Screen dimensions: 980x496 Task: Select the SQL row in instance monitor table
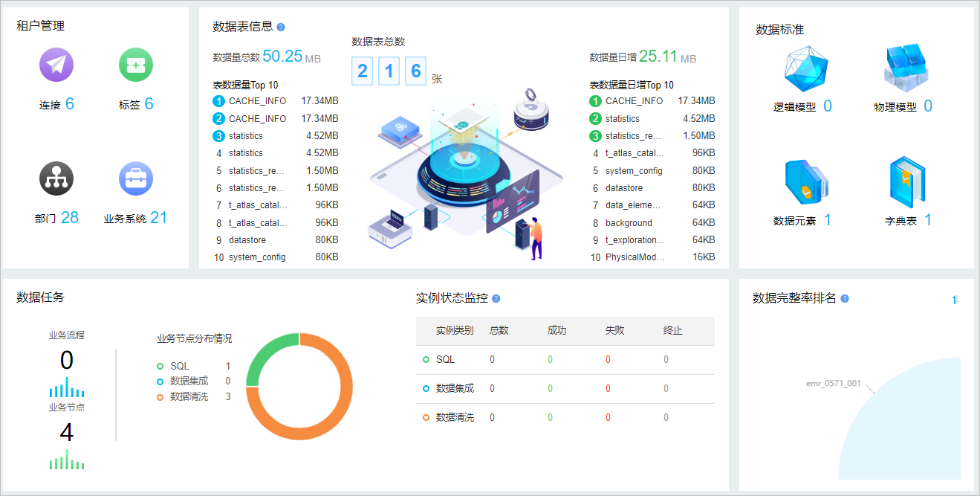pyautogui.click(x=445, y=360)
